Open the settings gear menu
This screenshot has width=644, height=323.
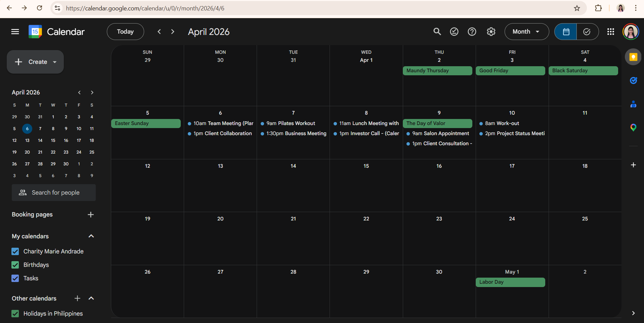pos(491,32)
